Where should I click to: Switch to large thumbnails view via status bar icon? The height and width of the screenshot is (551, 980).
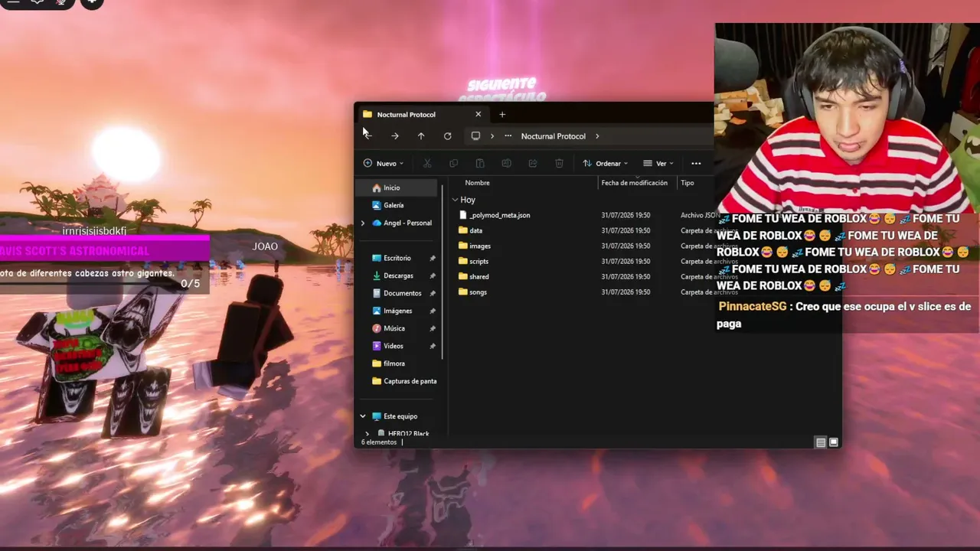(834, 442)
